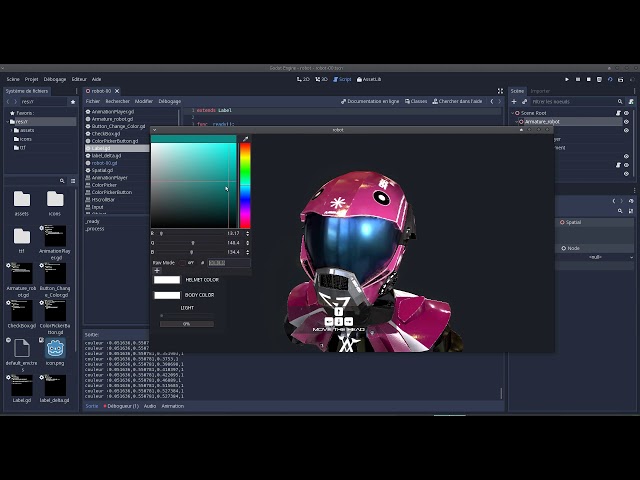Click the LIGHT slider
Screen dimensions: 640x480
[187, 316]
